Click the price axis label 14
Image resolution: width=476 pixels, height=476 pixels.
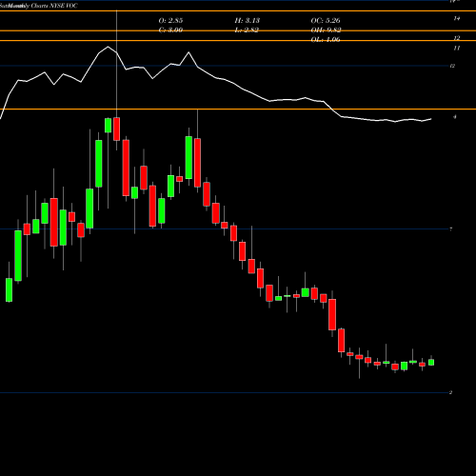coord(457,19)
